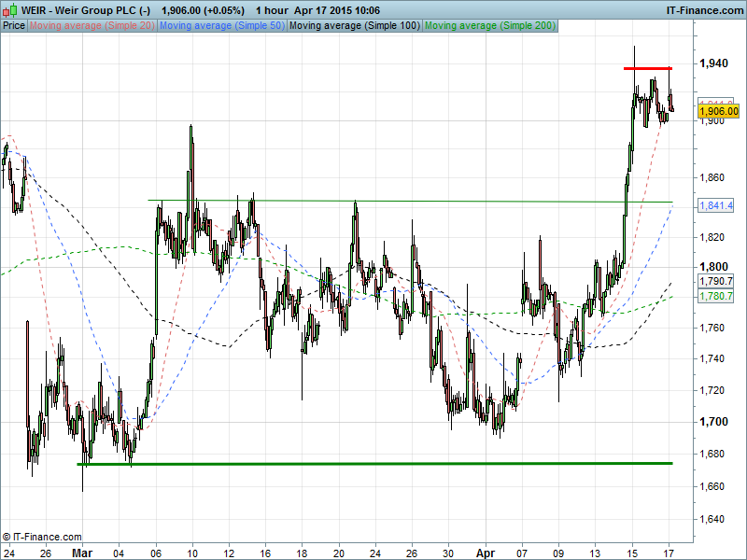Click the candlestick chart icon beside WEIR
Screen dimensions: 747x560
10,10
